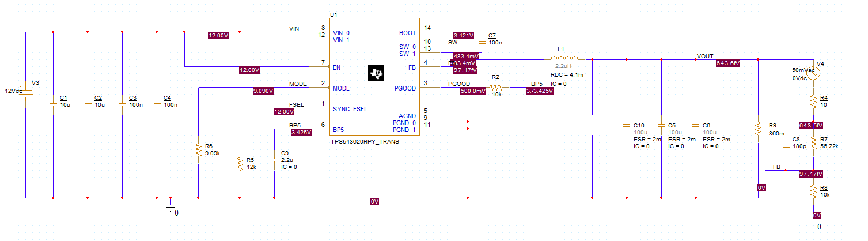Click the 2.2uH inductor value
The image size is (868, 241).
pyautogui.click(x=564, y=67)
